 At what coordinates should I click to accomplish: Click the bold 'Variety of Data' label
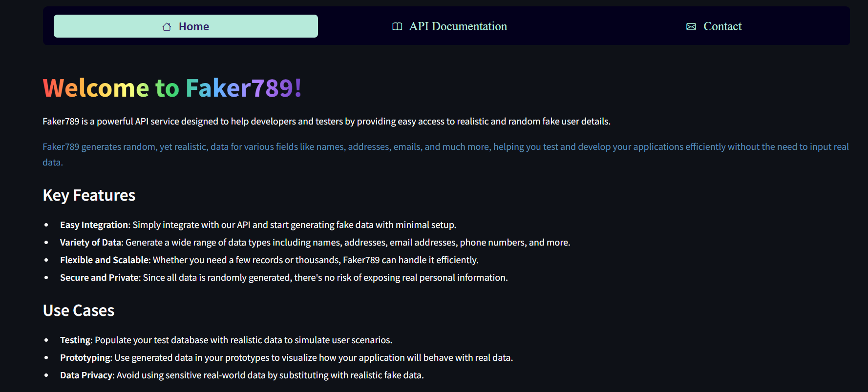[x=90, y=243]
